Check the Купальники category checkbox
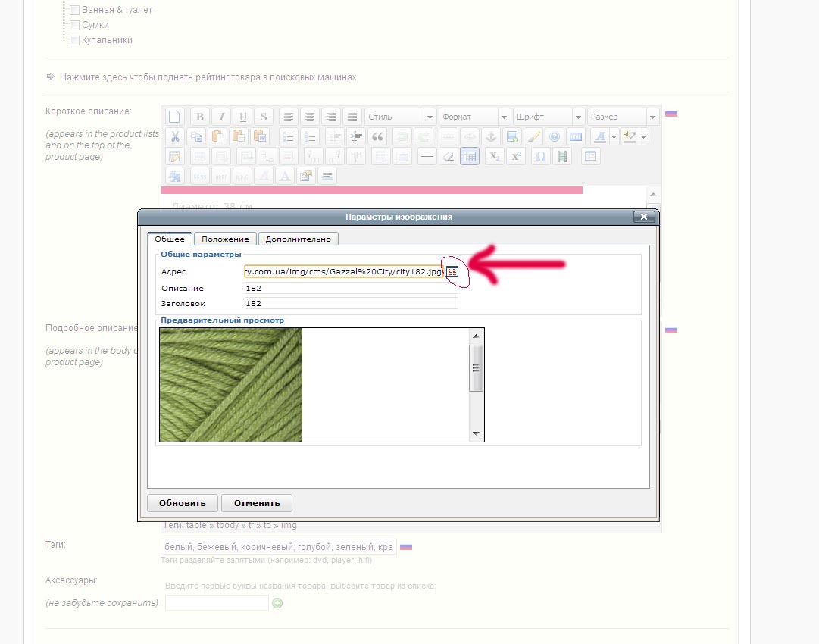 (x=75, y=40)
